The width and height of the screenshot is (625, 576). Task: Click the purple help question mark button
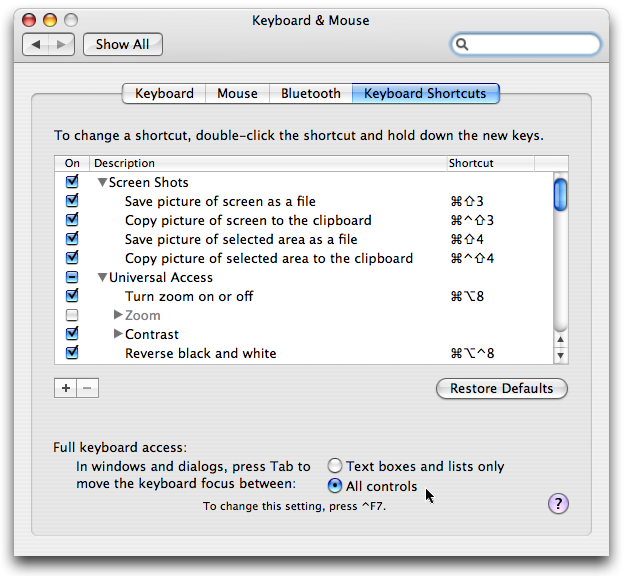coord(559,503)
